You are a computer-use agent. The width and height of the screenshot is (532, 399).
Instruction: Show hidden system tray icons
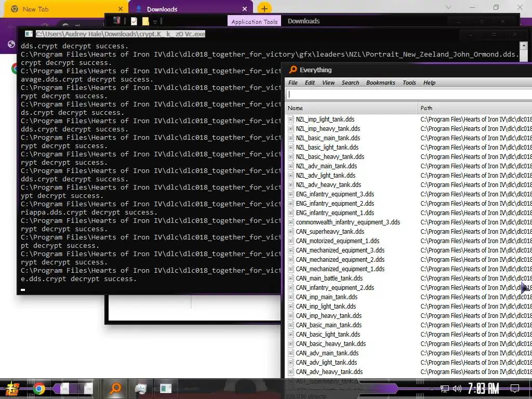[x=432, y=389]
